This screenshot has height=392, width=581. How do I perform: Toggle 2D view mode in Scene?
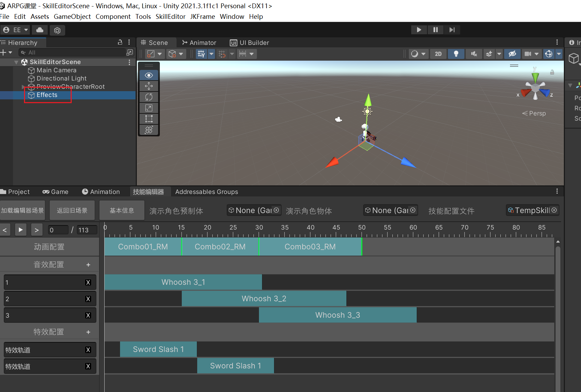(438, 54)
